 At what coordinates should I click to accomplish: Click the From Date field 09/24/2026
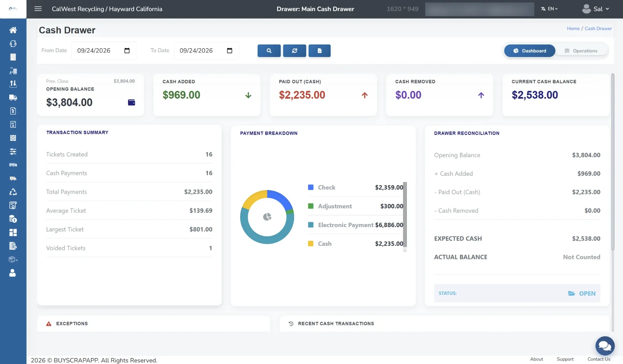104,51
